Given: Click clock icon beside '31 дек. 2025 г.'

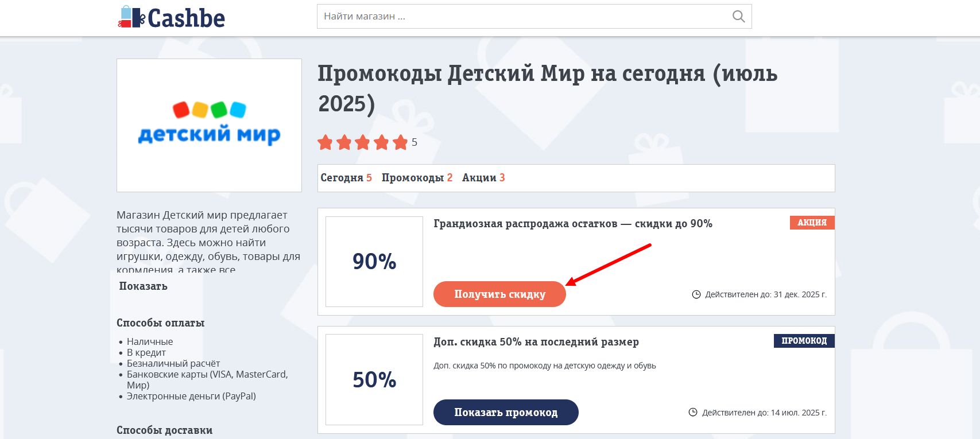Looking at the screenshot, I should (696, 294).
